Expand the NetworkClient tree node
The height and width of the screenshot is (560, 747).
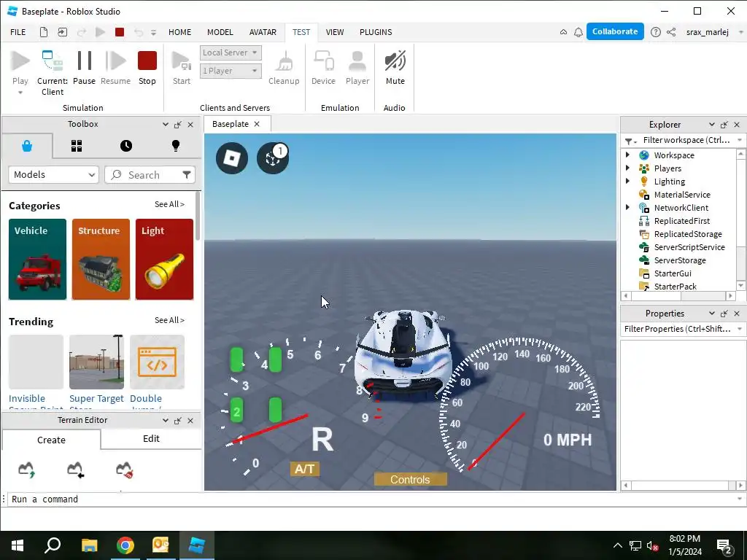click(x=627, y=207)
